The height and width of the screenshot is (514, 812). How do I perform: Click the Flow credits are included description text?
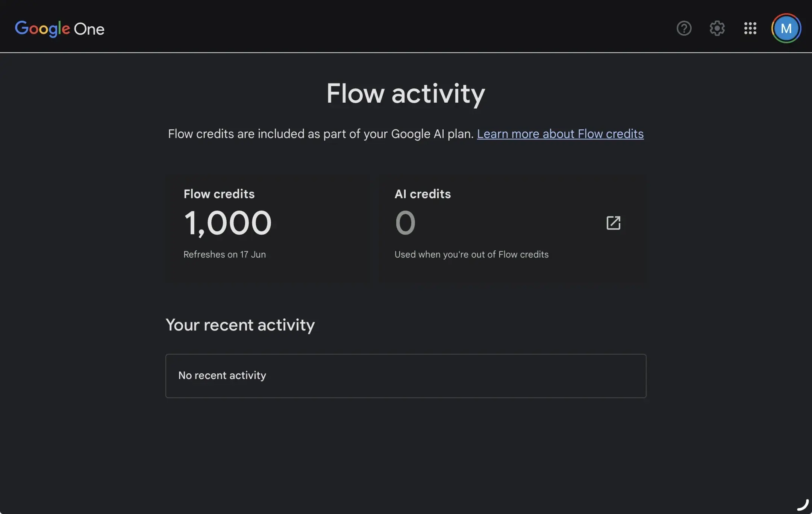pyautogui.click(x=321, y=134)
